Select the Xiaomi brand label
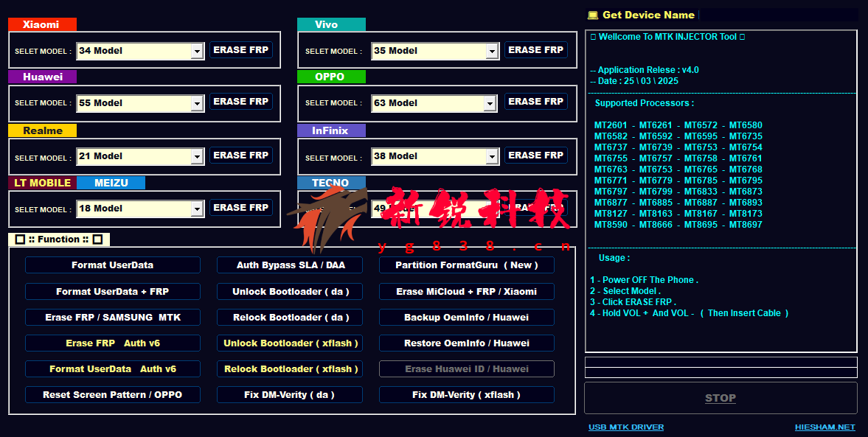This screenshot has width=868, height=437. (42, 24)
